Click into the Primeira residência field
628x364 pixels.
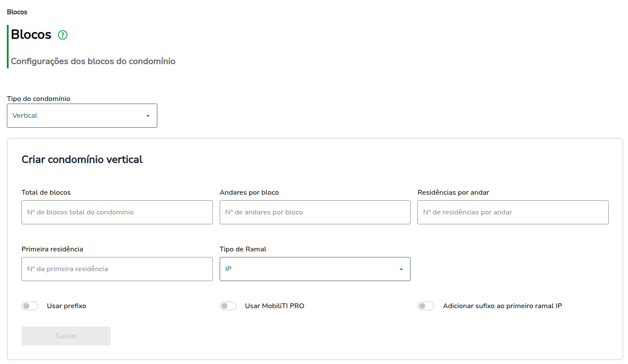[117, 269]
